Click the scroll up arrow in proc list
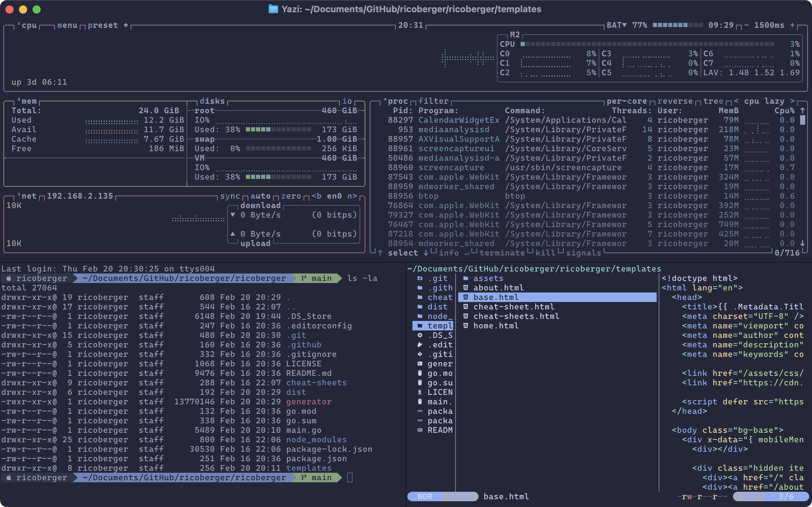The height and width of the screenshot is (507, 812). pos(802,110)
